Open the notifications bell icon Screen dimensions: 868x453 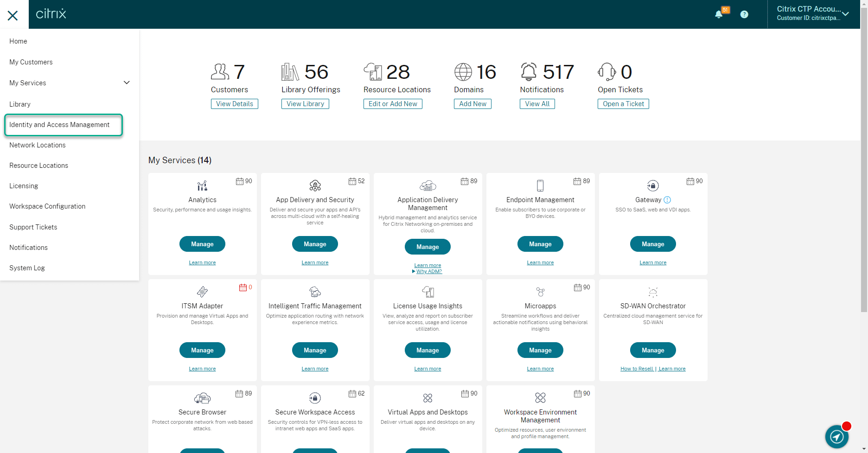tap(719, 14)
